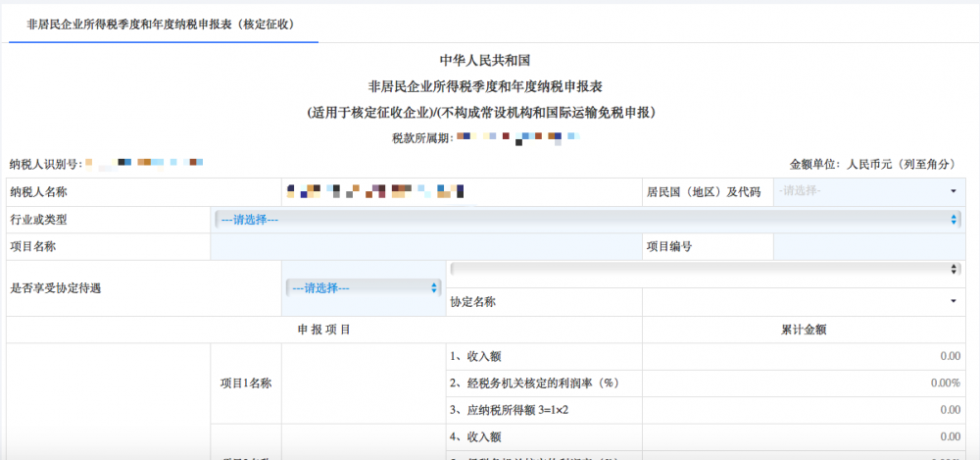Click the input cell beside 项目1名称
The image size is (980, 460).
click(x=363, y=383)
